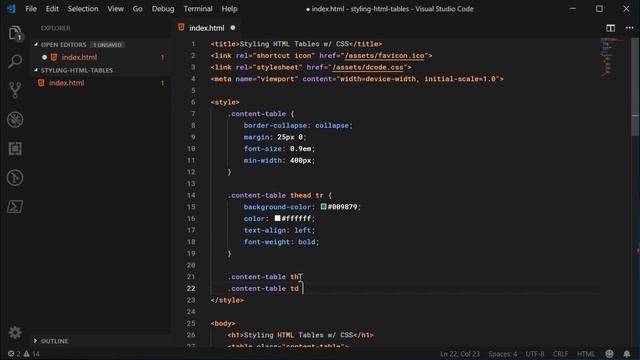Open the Selection menu
Image resolution: width=640 pixels, height=360 pixels.
click(83, 9)
